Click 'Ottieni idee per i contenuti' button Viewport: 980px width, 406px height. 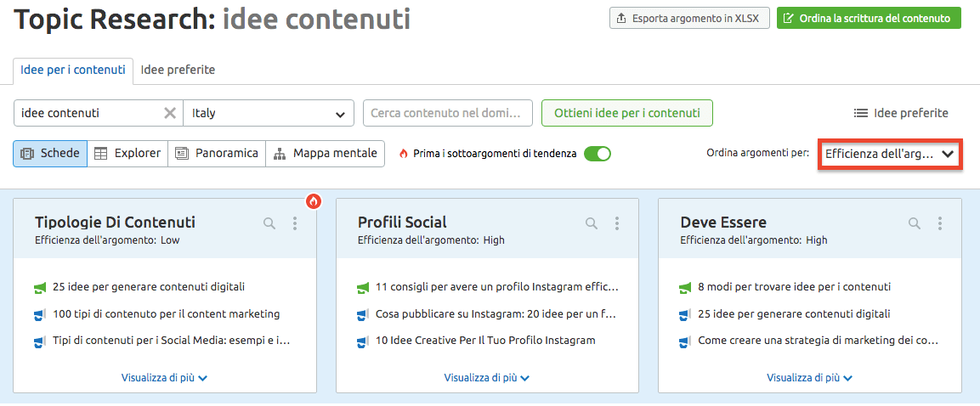(626, 113)
